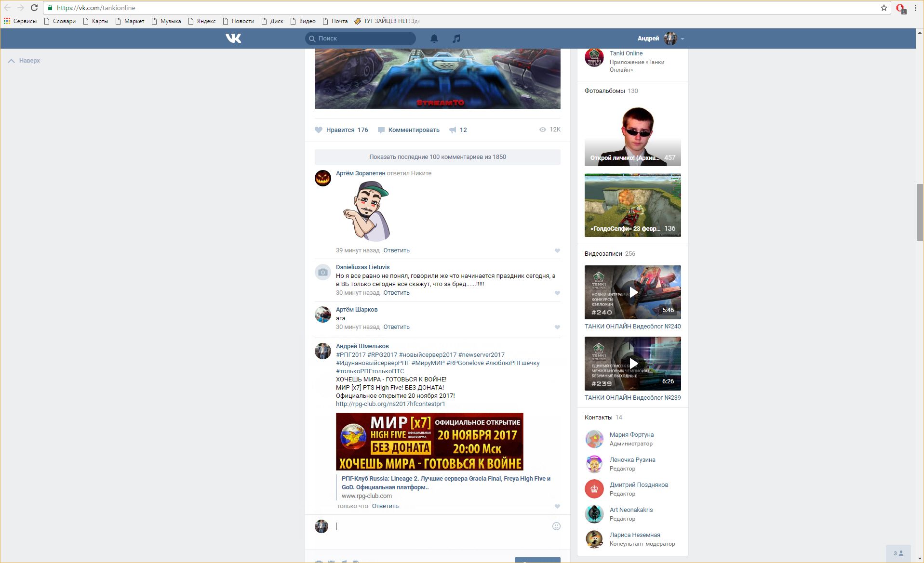
Task: Open the Почта bookmark
Action: (x=335, y=21)
